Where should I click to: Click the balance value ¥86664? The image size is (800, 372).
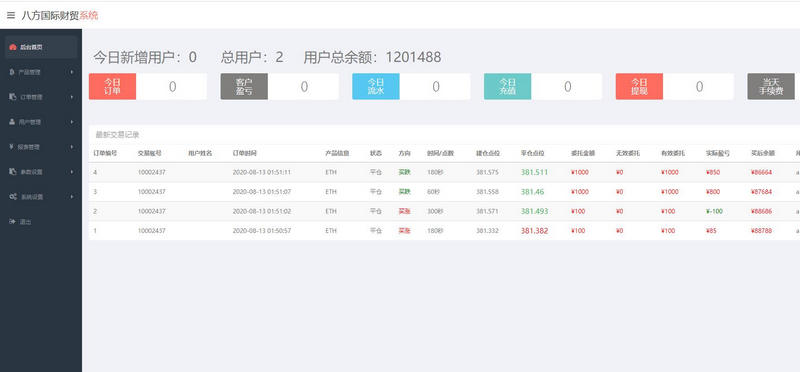pos(761,172)
